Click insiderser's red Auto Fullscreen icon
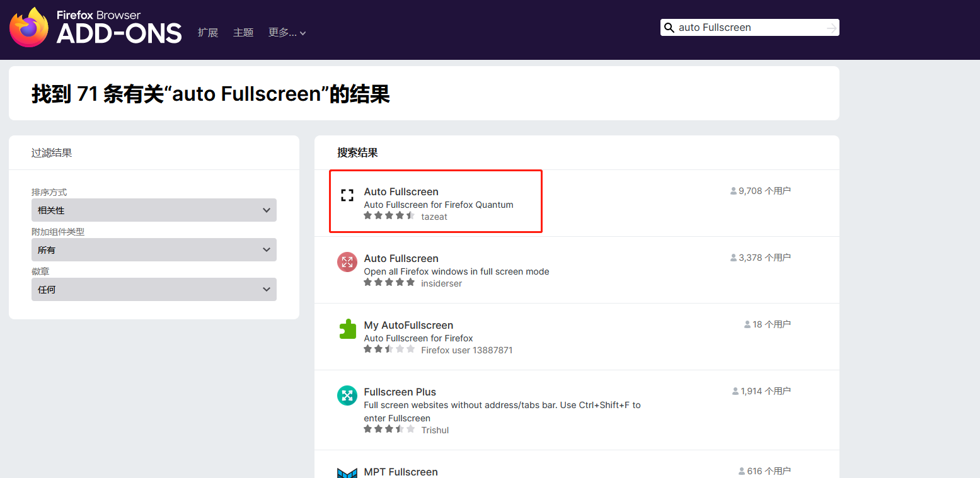This screenshot has width=980, height=478. 347,262
